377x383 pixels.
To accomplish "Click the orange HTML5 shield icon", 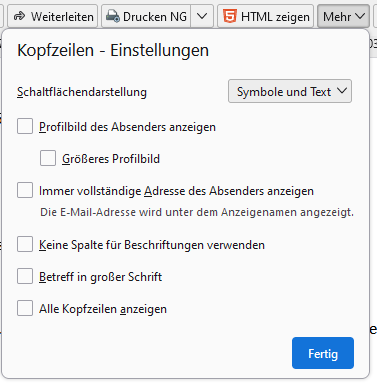I will [x=230, y=16].
